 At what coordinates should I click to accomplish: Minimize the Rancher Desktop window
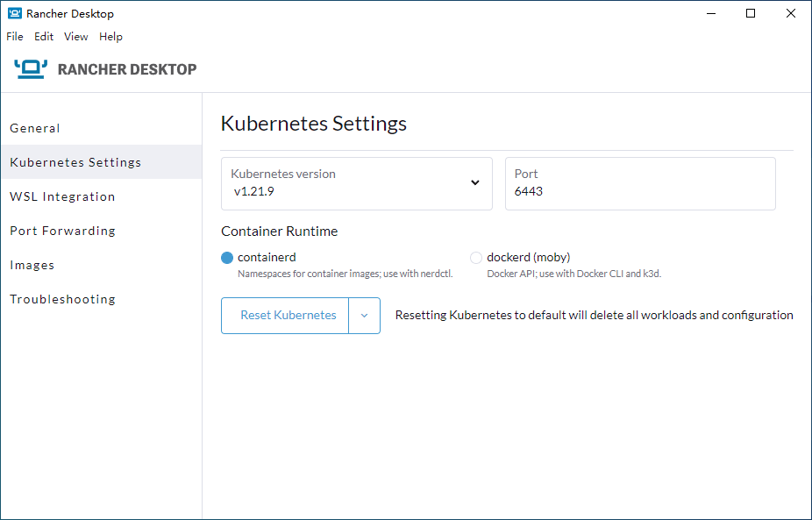click(711, 13)
